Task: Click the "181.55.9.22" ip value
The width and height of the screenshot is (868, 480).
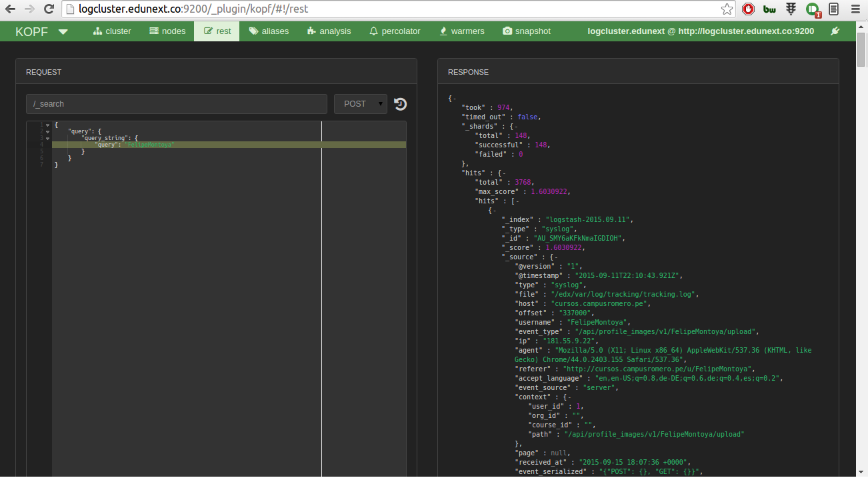Action: 570,341
